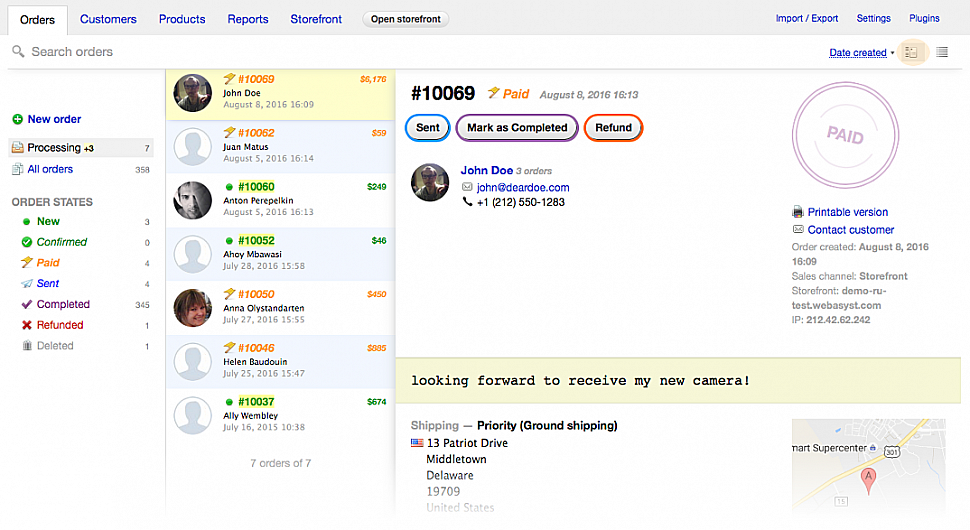The height and width of the screenshot is (530, 970).
Task: Mark the order as Sent
Action: [427, 127]
